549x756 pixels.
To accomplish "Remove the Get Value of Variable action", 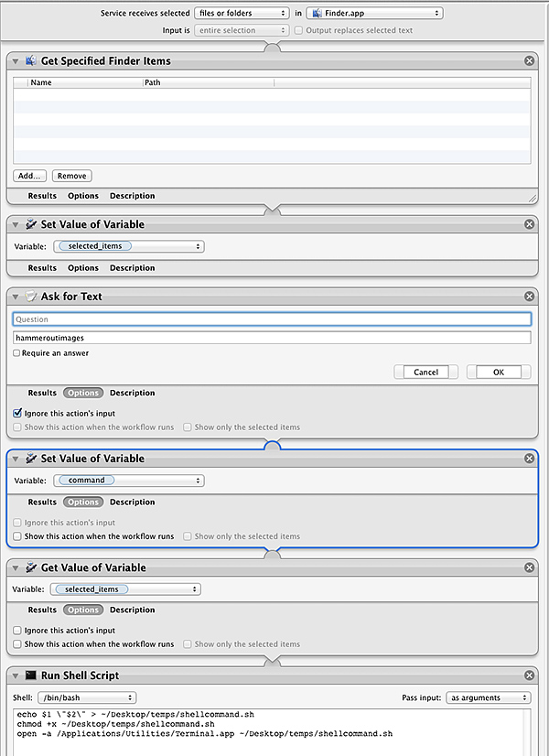I will click(x=529, y=567).
